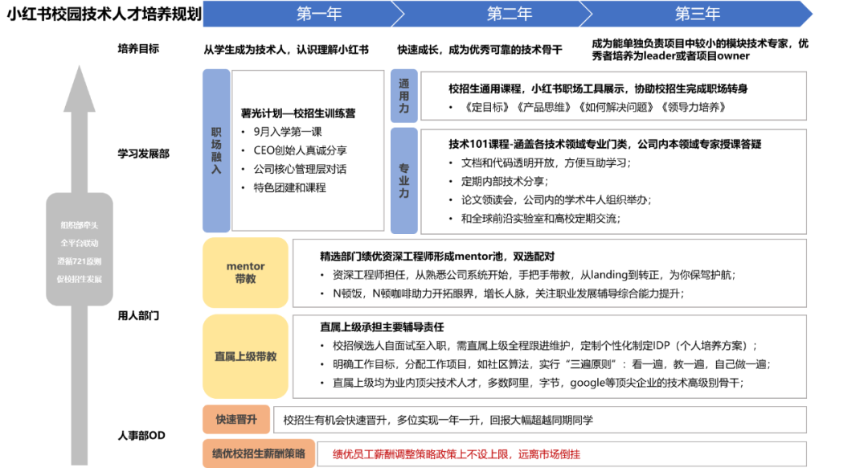Select the 用人部门 row label
This screenshot has height=468, width=868.
tap(138, 316)
